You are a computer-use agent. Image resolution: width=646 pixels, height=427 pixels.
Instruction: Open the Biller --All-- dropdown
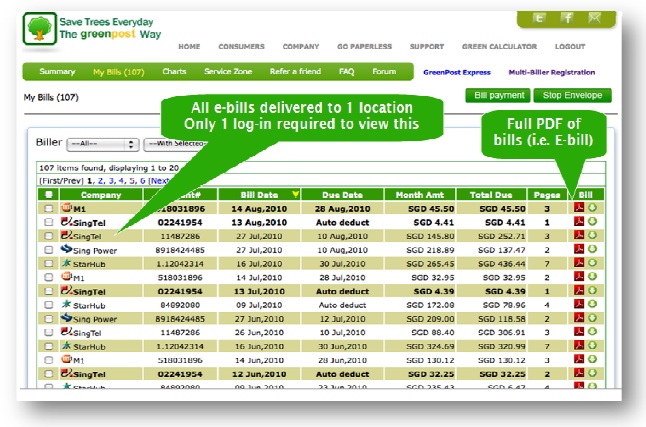point(103,144)
